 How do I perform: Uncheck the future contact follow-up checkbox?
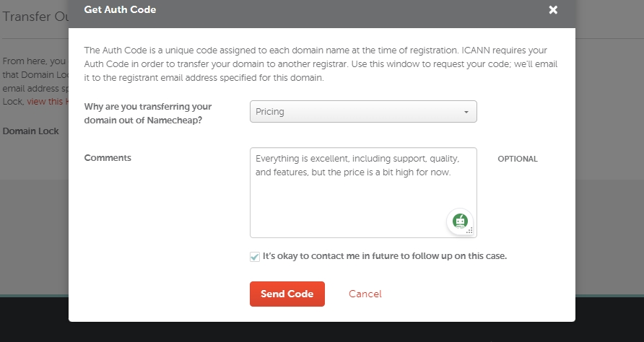coord(255,256)
